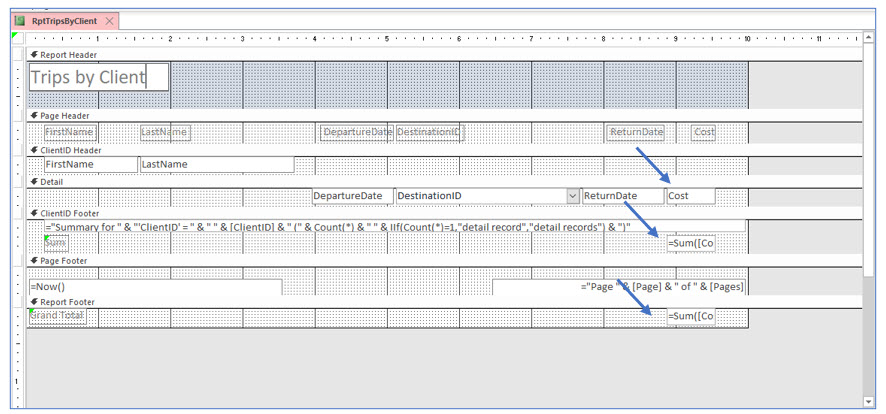
Task: Select =Sum([Co control in ClientID Footer
Action: (691, 244)
